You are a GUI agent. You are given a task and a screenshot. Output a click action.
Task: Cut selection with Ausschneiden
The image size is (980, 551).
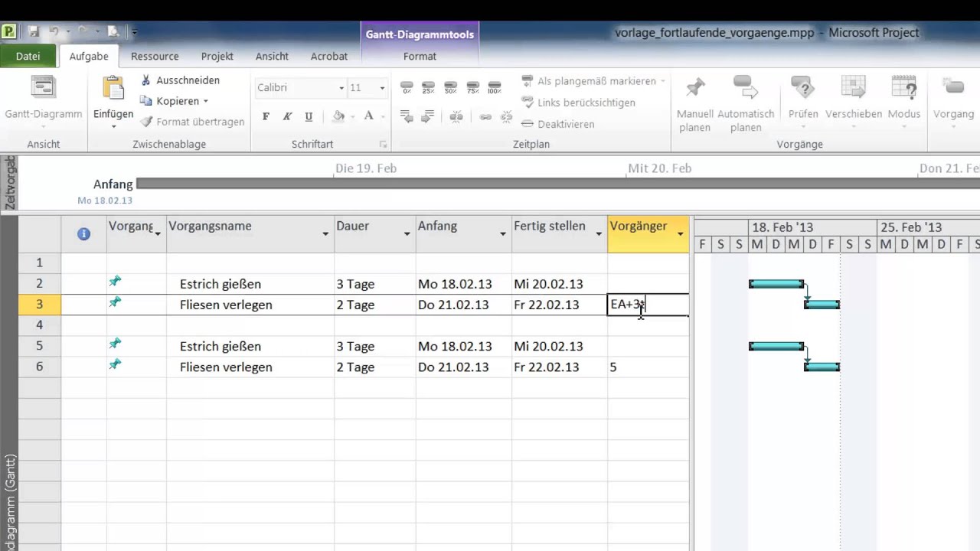click(x=181, y=80)
